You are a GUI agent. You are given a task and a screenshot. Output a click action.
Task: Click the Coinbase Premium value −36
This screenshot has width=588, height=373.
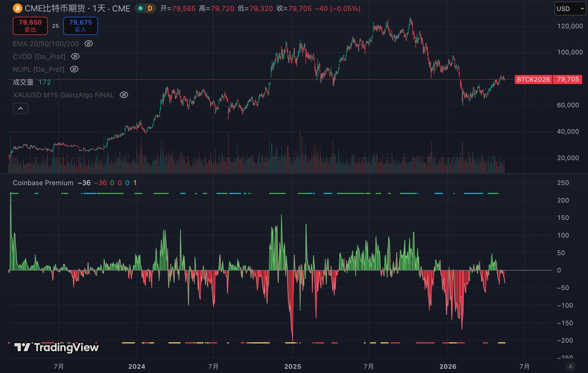tap(84, 183)
